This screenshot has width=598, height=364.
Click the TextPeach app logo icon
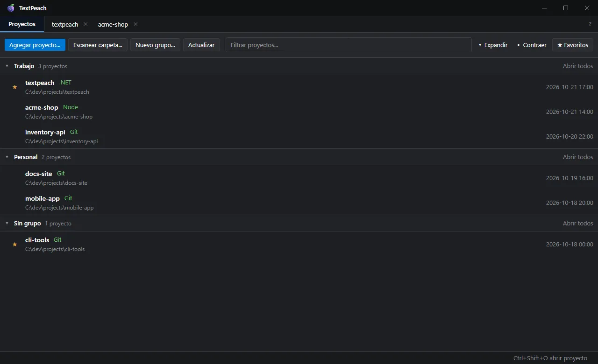pos(11,8)
